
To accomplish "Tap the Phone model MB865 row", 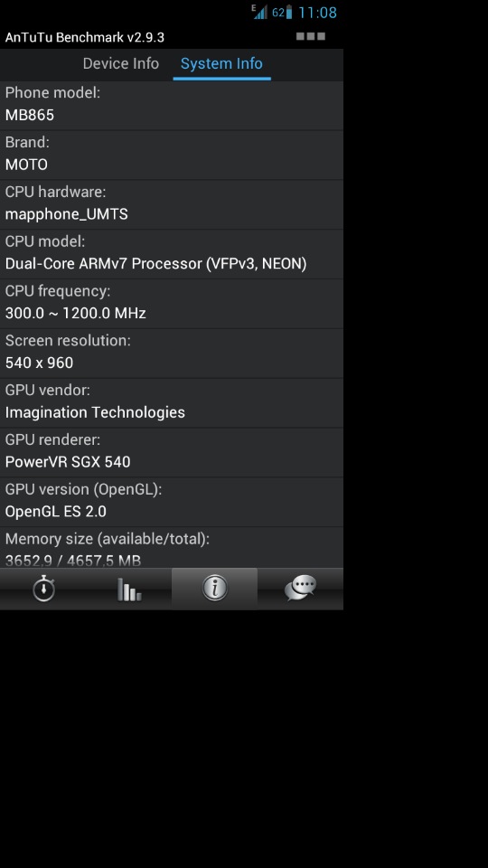I will pyautogui.click(x=172, y=106).
